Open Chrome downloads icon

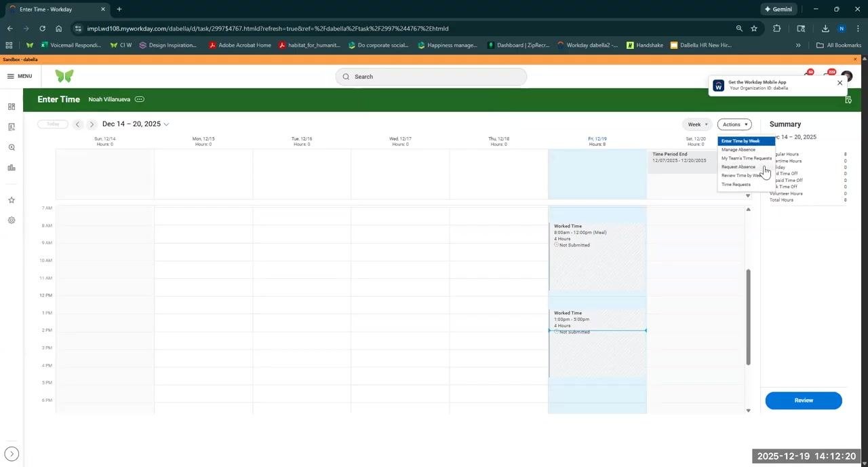[825, 29]
